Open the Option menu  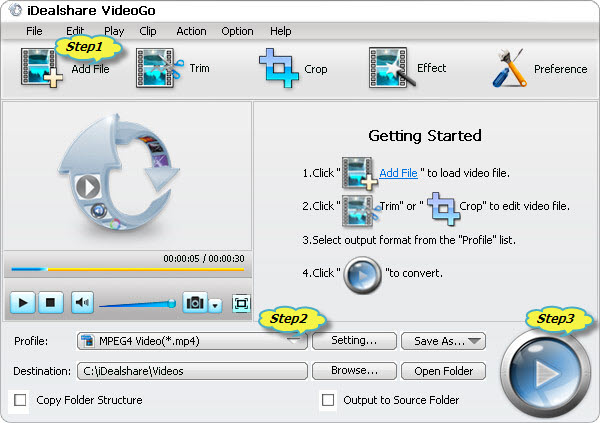(237, 31)
